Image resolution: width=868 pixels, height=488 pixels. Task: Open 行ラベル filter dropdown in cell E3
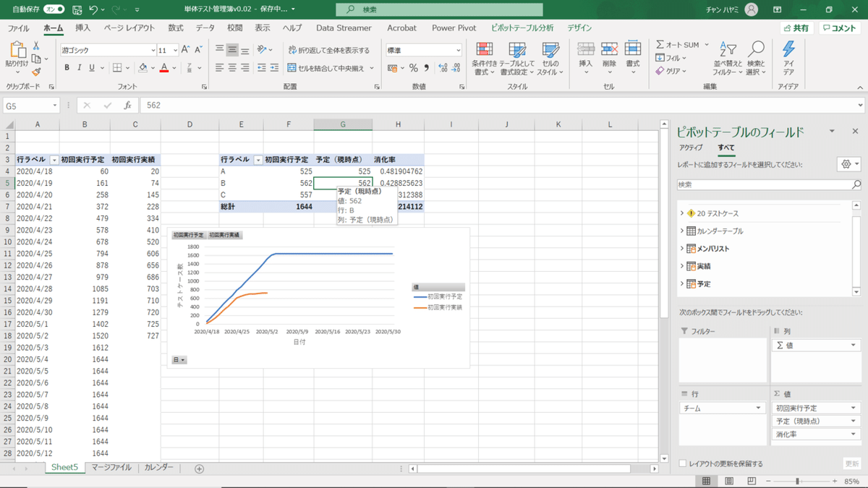[x=258, y=159]
